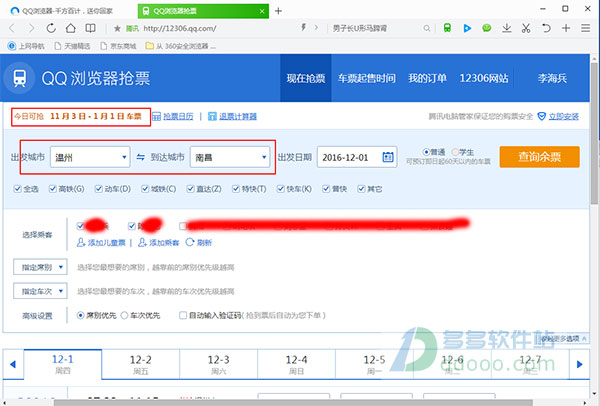The image size is (600, 406).
Task: Toggle the 全选 checkbox
Action: [x=17, y=189]
